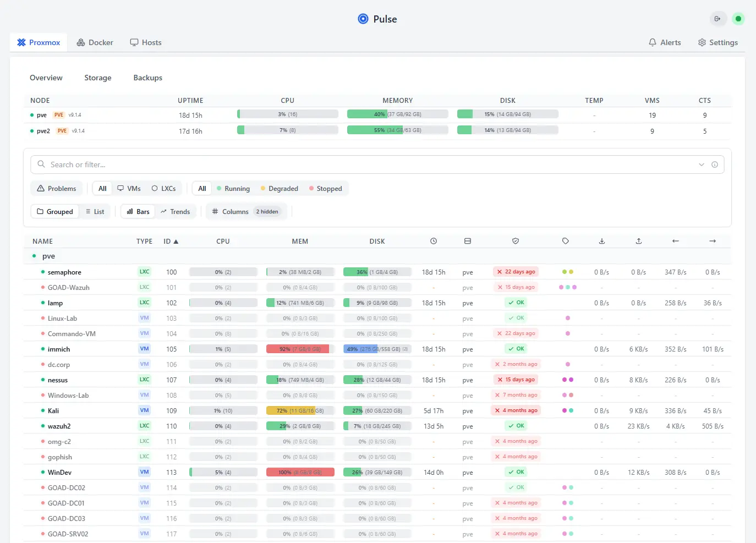The height and width of the screenshot is (543, 756).
Task: Select the GOAD-DC01 guest name
Action: (66, 503)
